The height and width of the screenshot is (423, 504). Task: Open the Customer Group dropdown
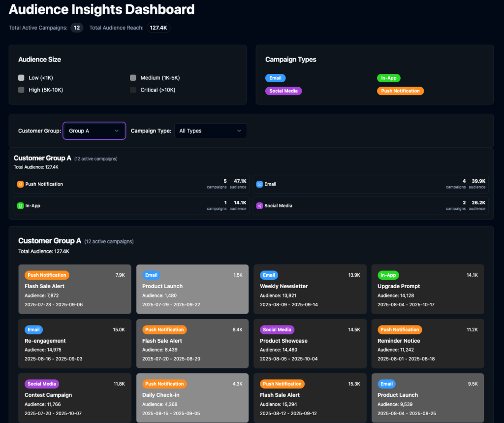(94, 131)
